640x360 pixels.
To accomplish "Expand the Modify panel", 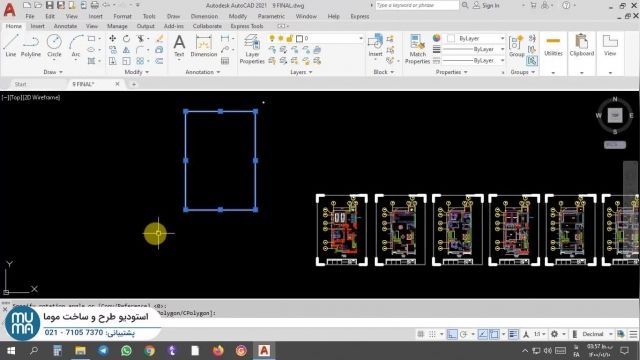I will click(x=136, y=72).
